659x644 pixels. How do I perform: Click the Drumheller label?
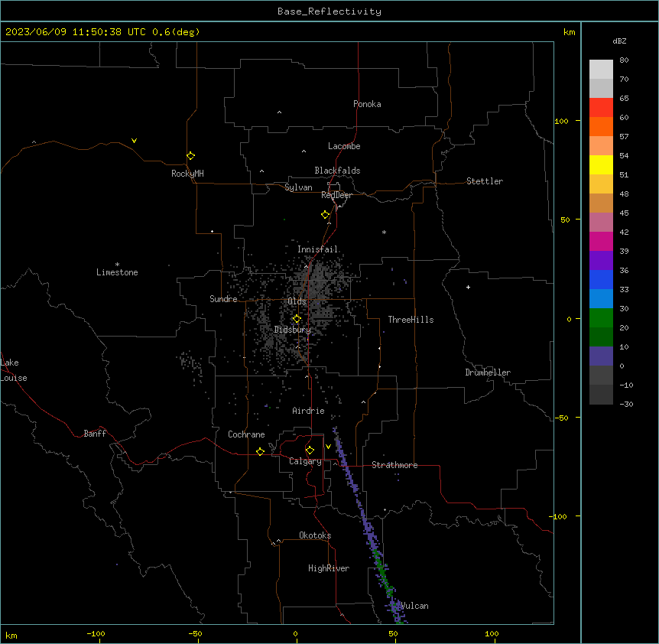[x=488, y=372]
